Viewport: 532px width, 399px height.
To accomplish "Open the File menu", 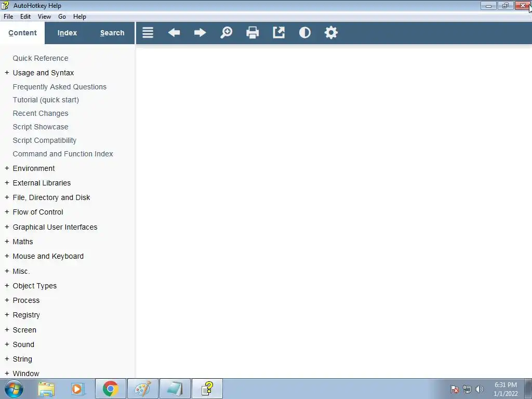I will point(8,17).
